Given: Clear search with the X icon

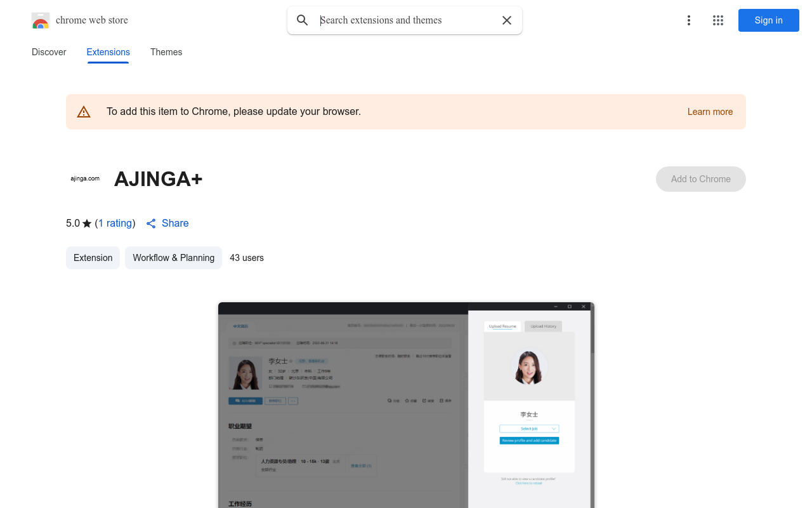Looking at the screenshot, I should pos(507,20).
